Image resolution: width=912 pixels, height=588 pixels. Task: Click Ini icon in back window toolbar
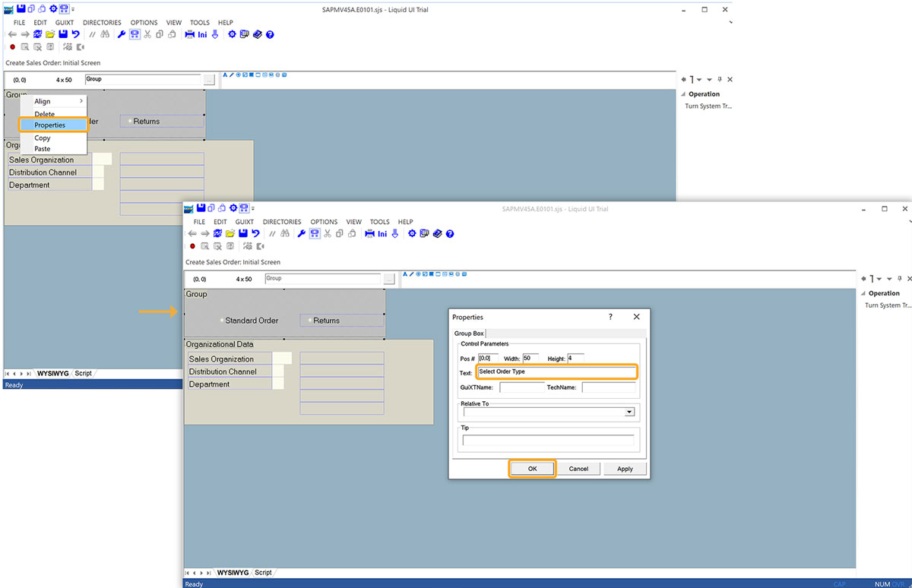click(202, 34)
